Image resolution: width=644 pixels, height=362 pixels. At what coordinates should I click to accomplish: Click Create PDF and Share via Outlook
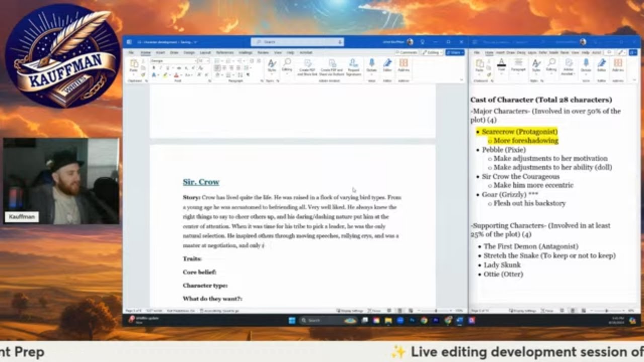click(x=332, y=67)
